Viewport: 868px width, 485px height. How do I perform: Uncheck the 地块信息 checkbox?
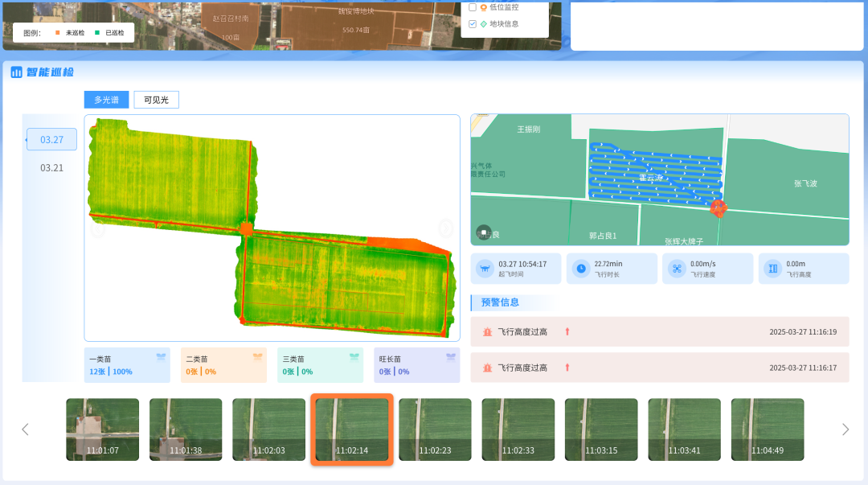coord(473,24)
